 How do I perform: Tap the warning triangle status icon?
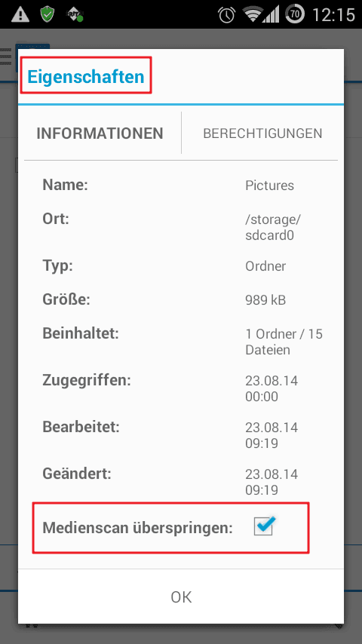pyautogui.click(x=20, y=15)
